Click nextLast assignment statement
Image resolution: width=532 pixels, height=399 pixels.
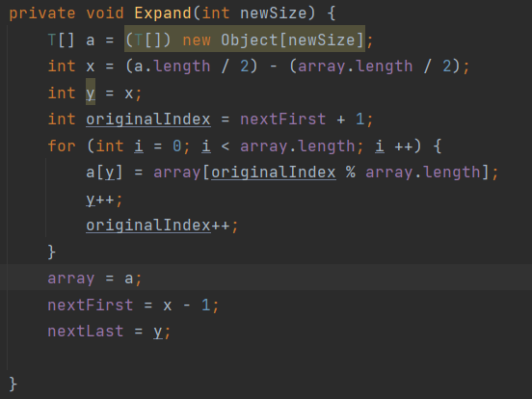(x=109, y=332)
